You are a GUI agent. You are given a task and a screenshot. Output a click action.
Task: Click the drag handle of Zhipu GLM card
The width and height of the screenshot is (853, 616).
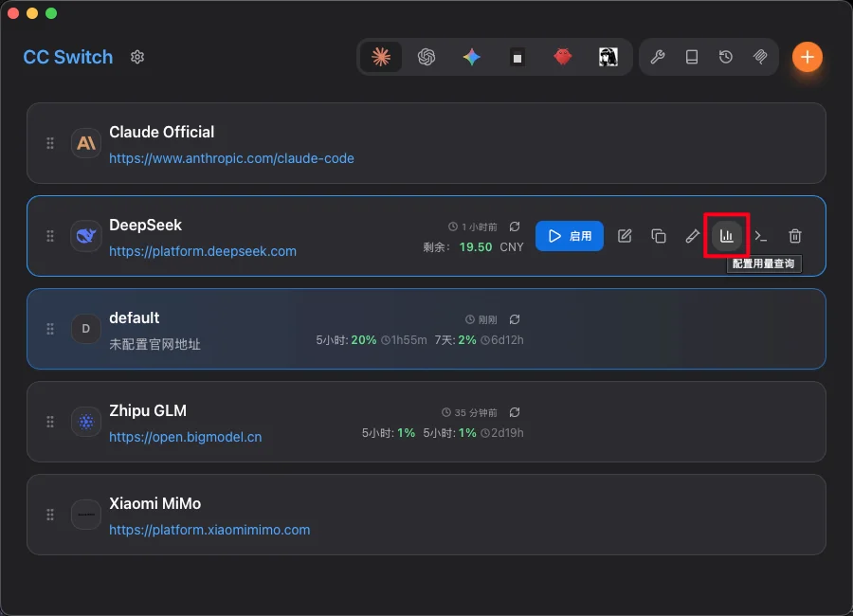click(x=50, y=422)
